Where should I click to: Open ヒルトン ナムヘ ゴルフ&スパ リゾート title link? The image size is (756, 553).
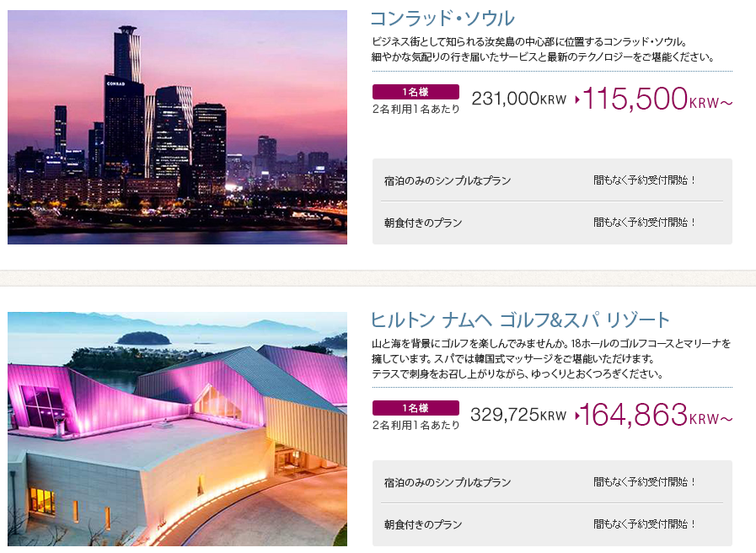[520, 320]
